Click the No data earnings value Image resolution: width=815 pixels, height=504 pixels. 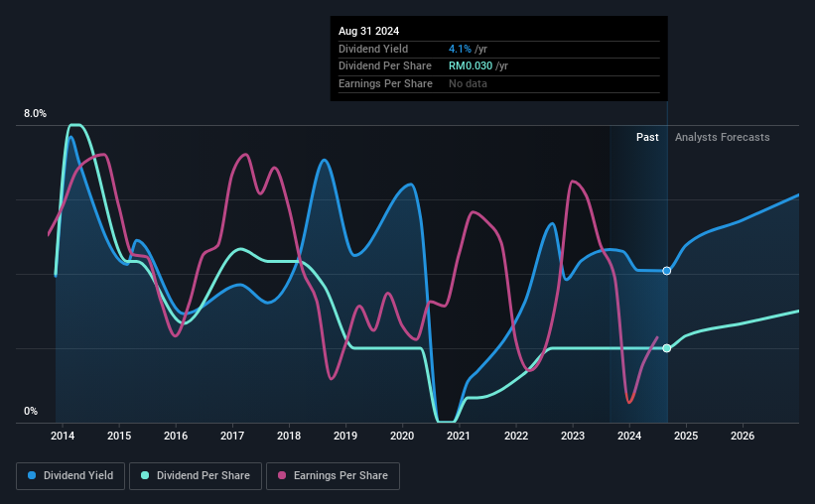tap(468, 83)
